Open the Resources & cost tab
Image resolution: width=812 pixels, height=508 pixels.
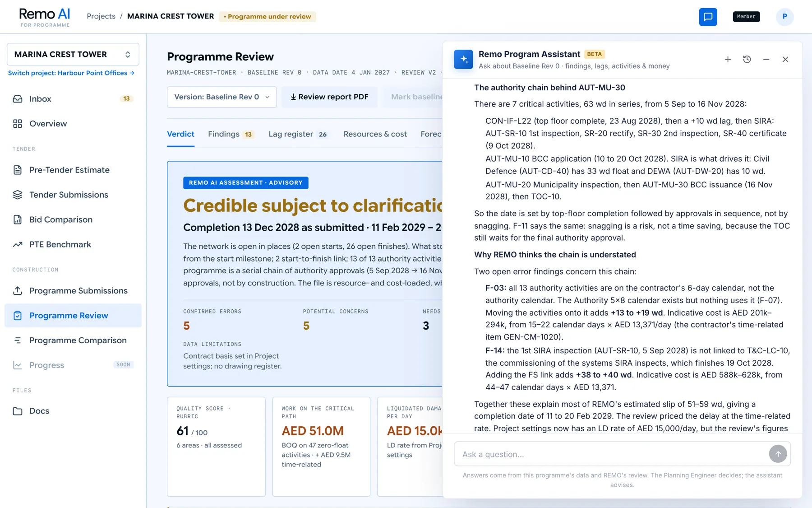375,134
